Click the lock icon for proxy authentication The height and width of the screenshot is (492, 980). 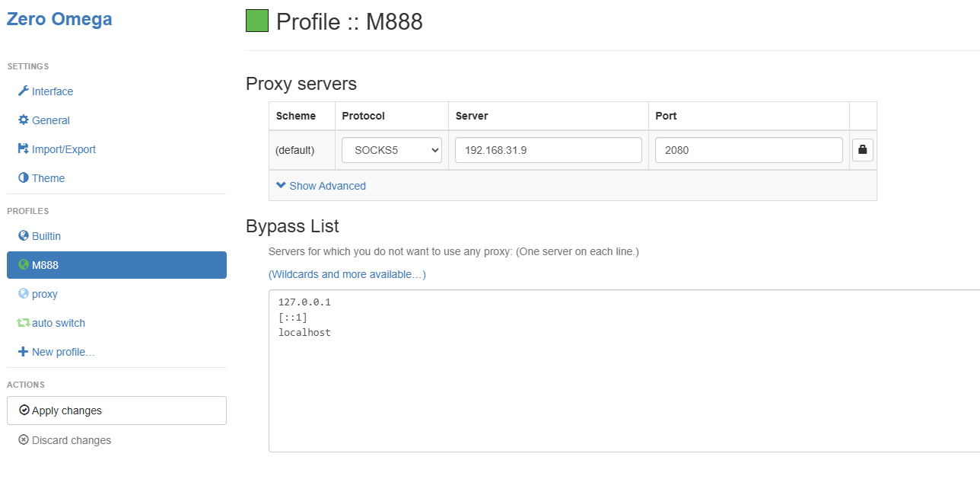(x=862, y=150)
